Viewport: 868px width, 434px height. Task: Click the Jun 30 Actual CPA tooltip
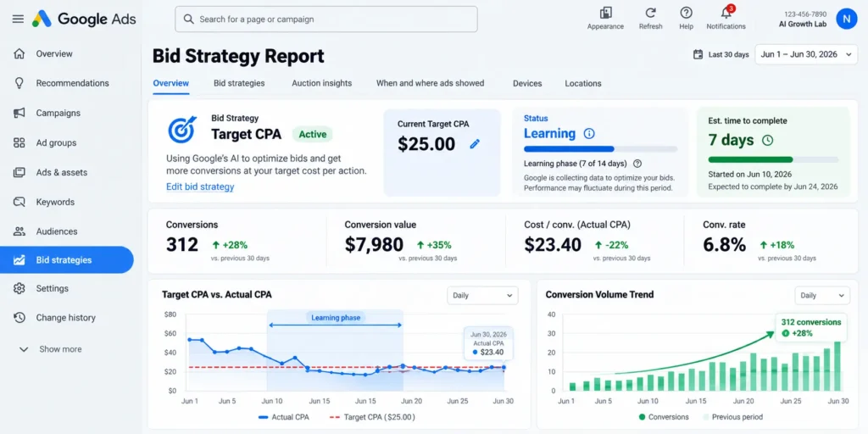[x=487, y=343]
